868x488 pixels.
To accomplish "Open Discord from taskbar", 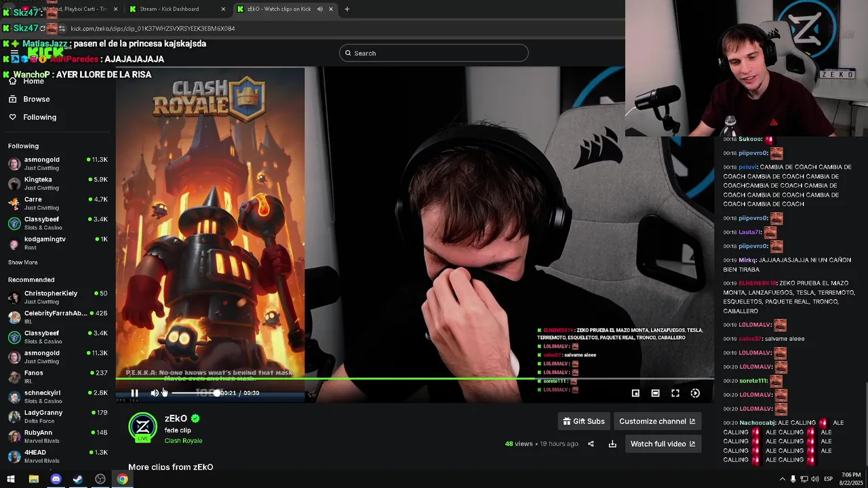I will click(56, 479).
